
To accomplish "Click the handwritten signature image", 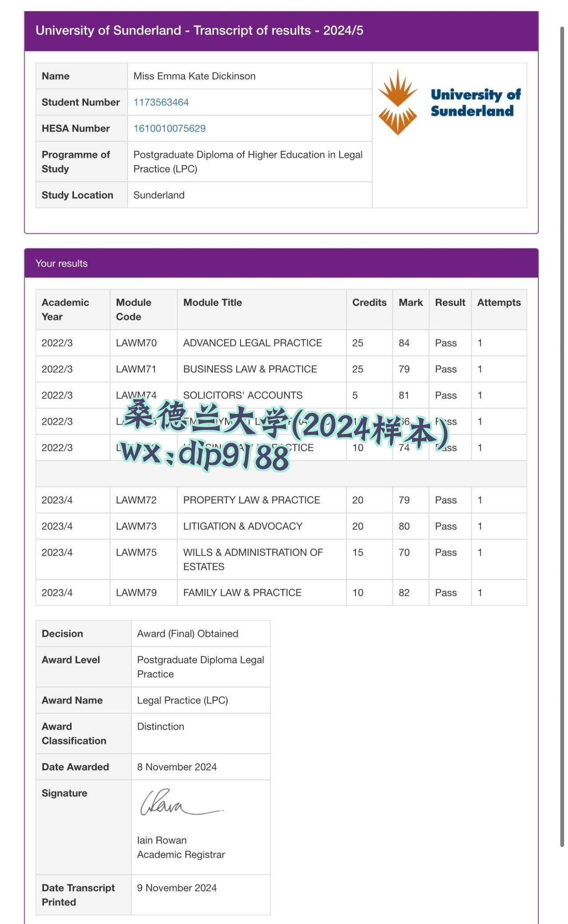I will (182, 802).
